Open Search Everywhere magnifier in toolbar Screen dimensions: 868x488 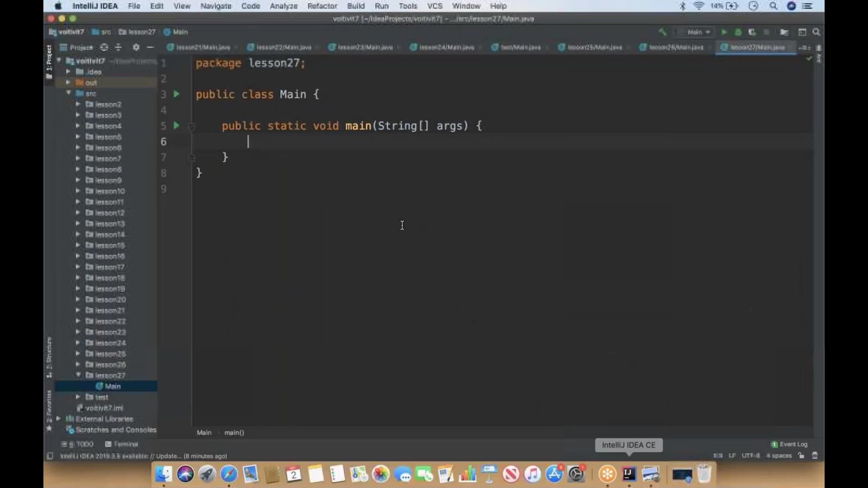(x=816, y=32)
